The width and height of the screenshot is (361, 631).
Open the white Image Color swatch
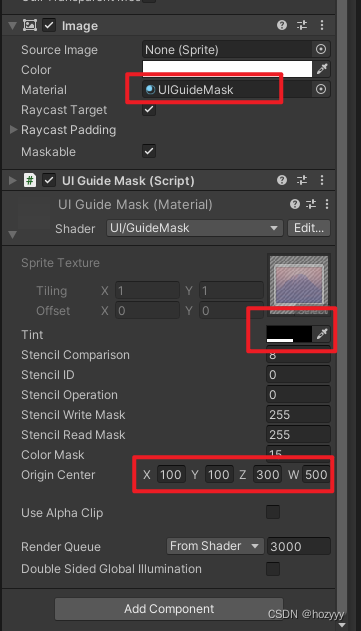(227, 69)
